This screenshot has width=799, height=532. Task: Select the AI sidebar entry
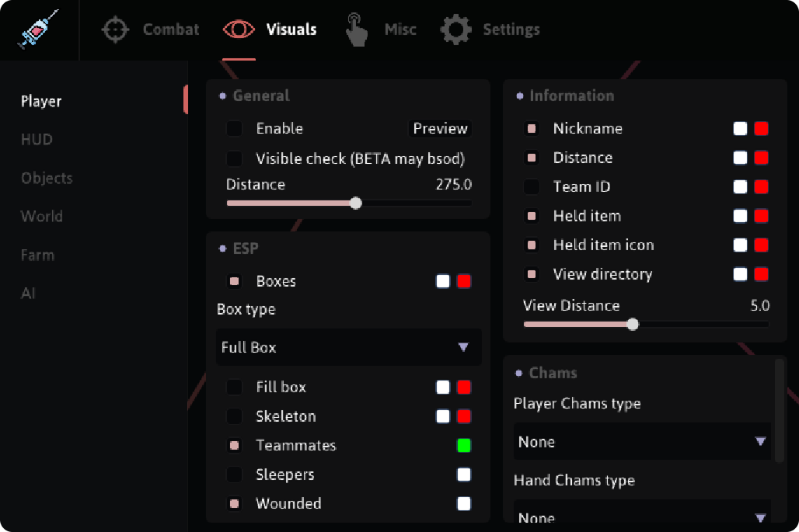point(27,294)
